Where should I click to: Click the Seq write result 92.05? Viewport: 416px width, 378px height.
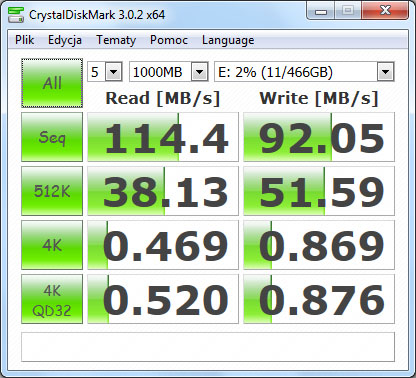pyautogui.click(x=319, y=137)
